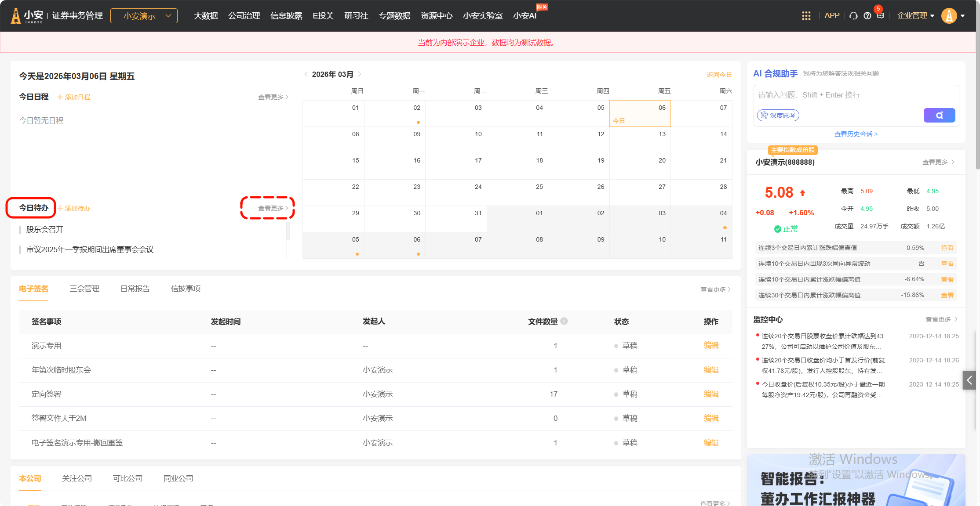This screenshot has width=980, height=506.
Task: Click the info icon beside 文件数量
Action: (x=564, y=321)
